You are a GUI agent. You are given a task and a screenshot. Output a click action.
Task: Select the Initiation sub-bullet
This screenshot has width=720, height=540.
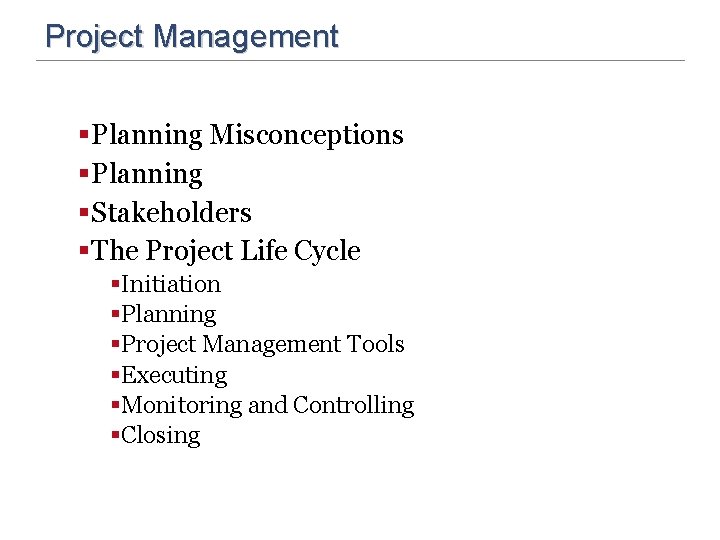tap(171, 284)
